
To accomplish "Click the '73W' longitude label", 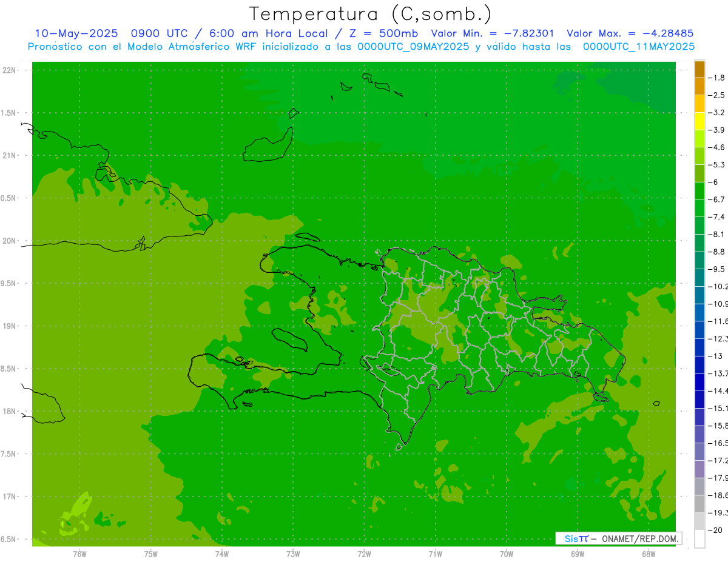I will [293, 554].
